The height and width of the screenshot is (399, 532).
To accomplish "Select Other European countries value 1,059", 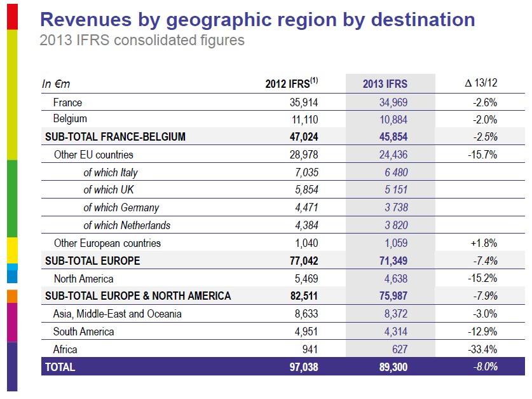I will pos(396,244).
